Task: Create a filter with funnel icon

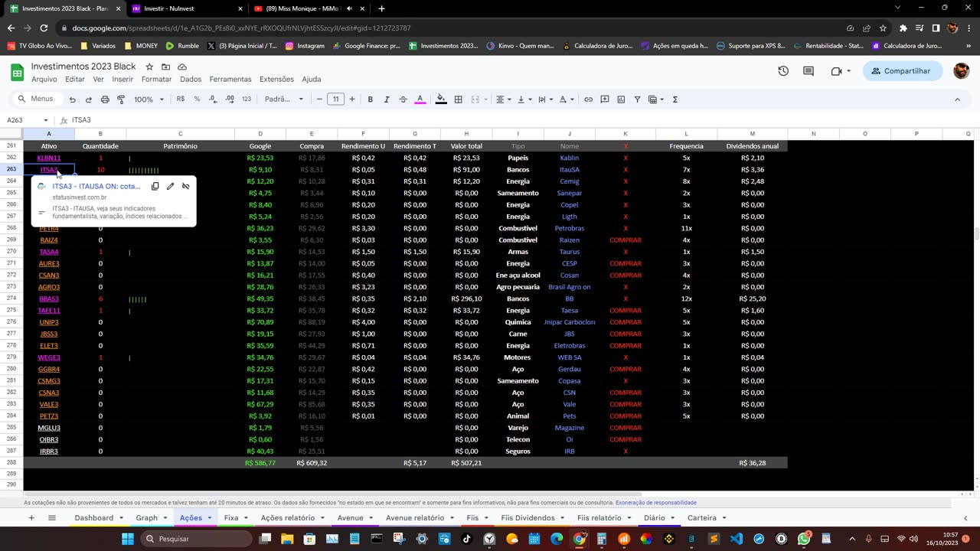Action: click(x=637, y=99)
